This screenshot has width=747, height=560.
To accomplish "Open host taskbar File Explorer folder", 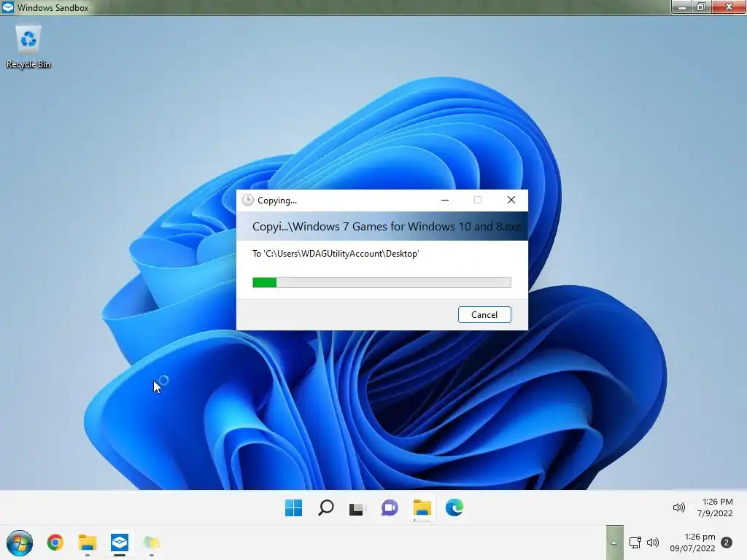I will click(88, 542).
